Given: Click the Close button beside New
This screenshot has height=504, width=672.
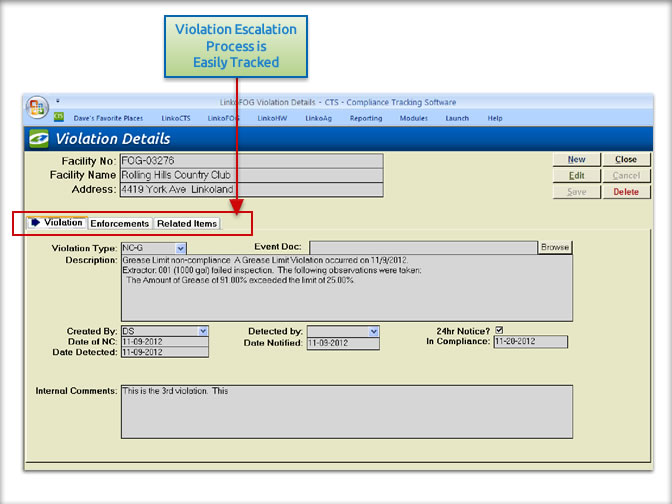Looking at the screenshot, I should 626,160.
